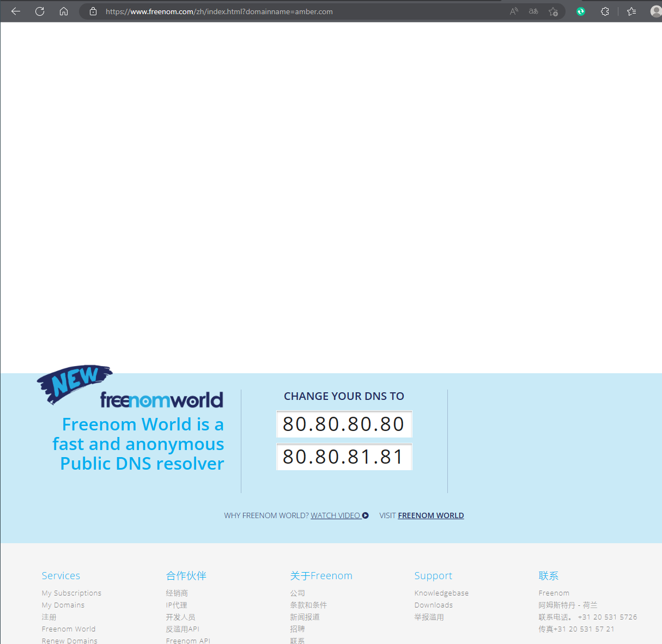Go back with the browser back arrow
Screen dimensions: 662x644
tap(16, 11)
